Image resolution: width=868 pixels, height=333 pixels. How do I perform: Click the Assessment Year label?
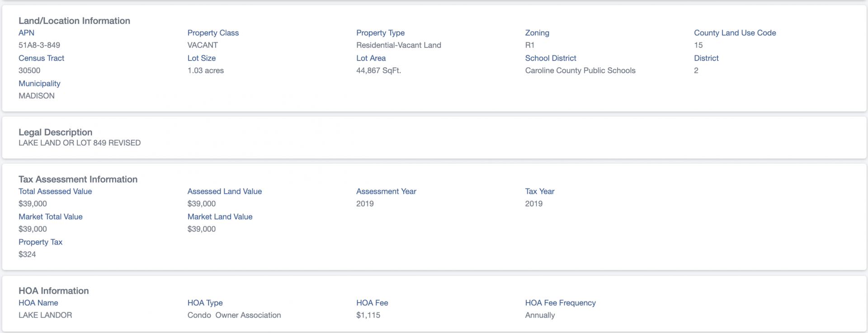386,192
